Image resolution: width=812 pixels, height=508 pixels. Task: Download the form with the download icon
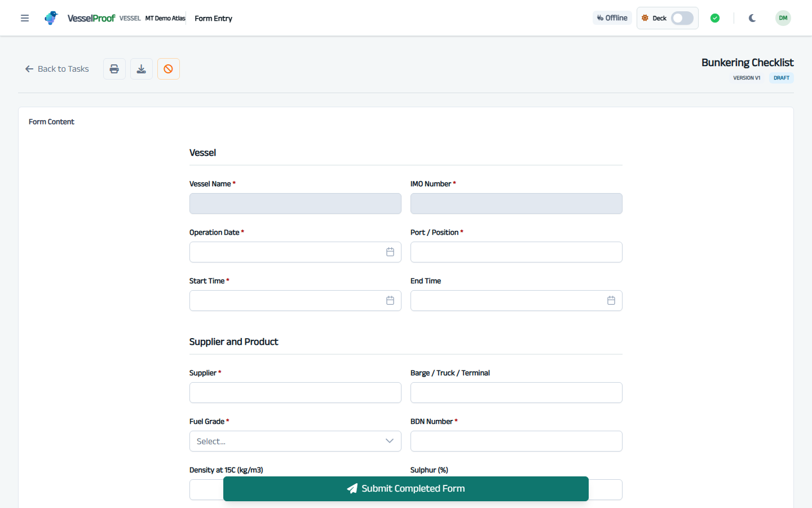[142, 69]
